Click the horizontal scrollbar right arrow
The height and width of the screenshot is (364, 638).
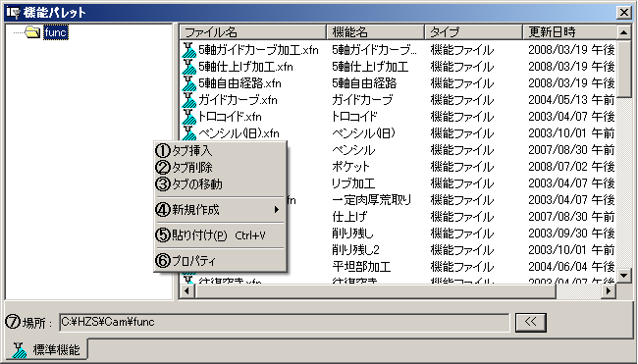coord(609,290)
